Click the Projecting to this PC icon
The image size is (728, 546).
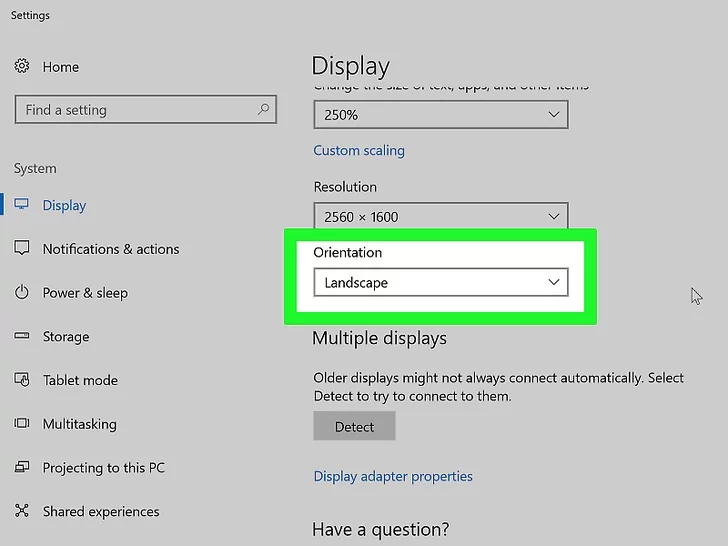coord(22,468)
